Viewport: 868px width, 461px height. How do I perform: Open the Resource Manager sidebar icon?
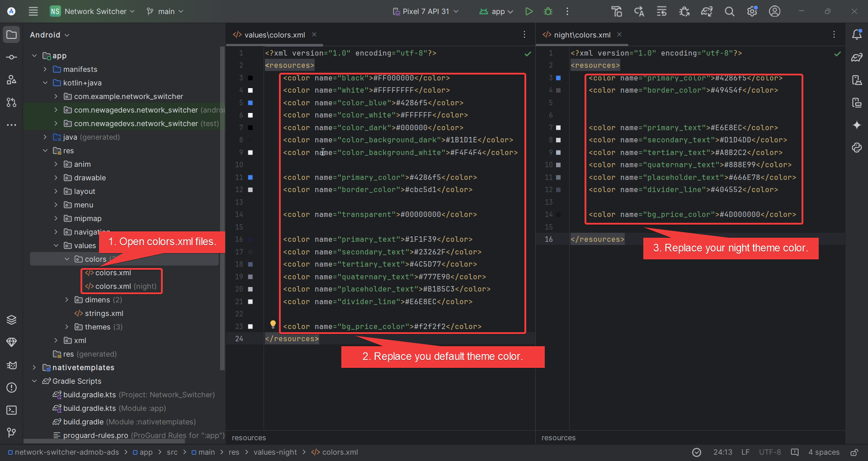coord(11,80)
